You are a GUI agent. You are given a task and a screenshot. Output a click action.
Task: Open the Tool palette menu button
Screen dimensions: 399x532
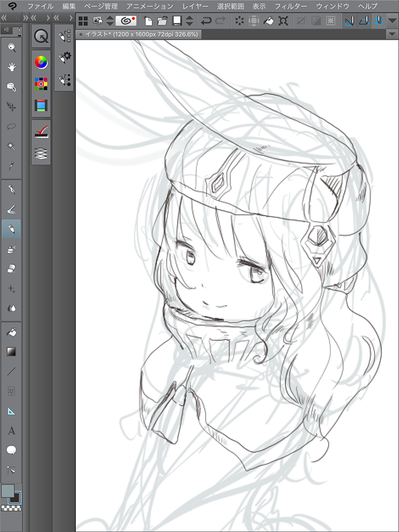[x=6, y=30]
